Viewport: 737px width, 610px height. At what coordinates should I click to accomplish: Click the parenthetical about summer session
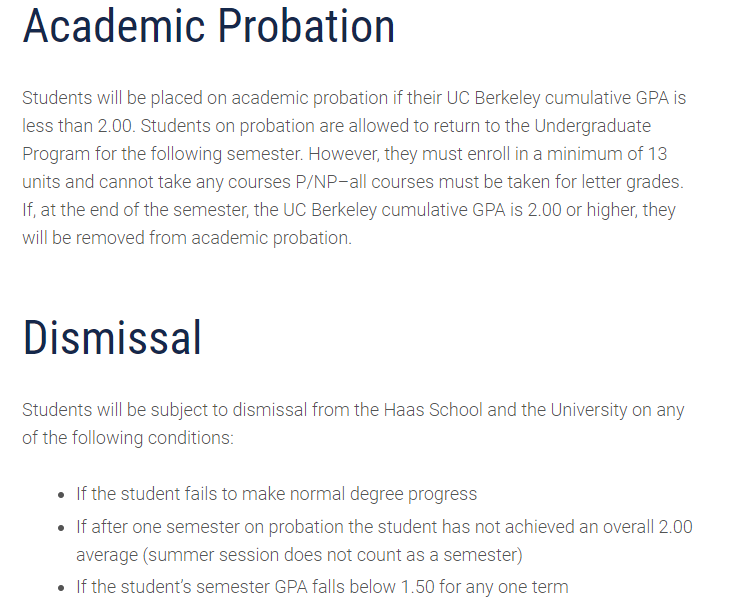click(299, 554)
